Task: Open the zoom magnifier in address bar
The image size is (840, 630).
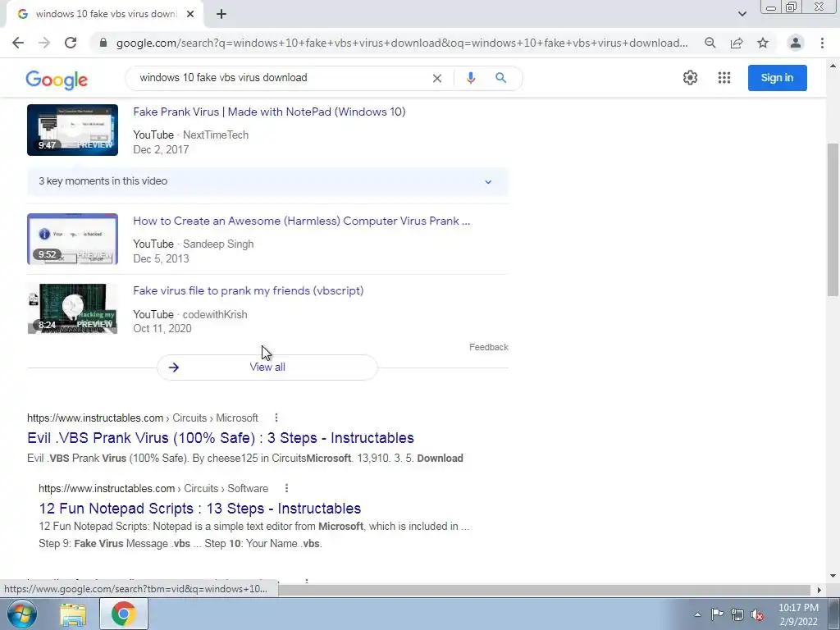Action: click(710, 43)
